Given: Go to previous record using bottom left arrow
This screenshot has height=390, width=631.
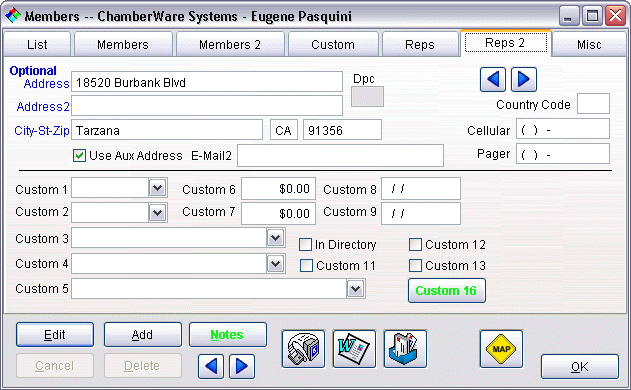Looking at the screenshot, I should (x=211, y=366).
